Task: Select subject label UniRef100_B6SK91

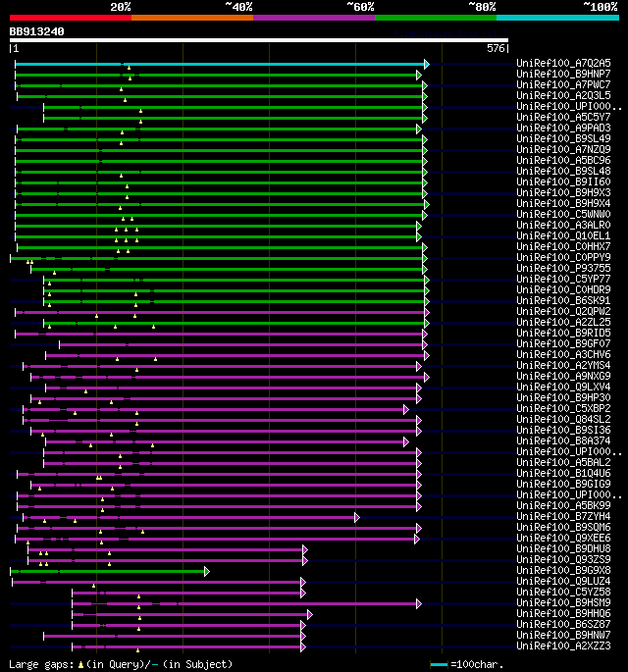Action: 563,300
